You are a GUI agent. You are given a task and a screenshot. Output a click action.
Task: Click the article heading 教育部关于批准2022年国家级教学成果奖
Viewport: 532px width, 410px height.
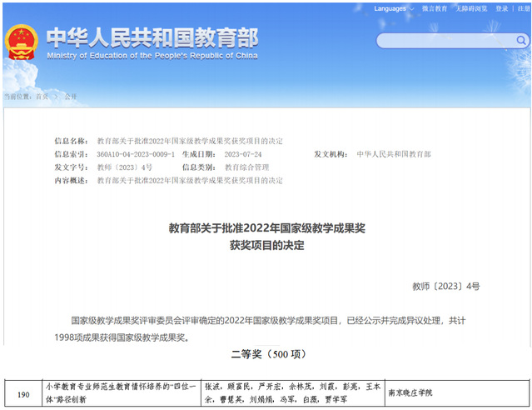pos(266,228)
